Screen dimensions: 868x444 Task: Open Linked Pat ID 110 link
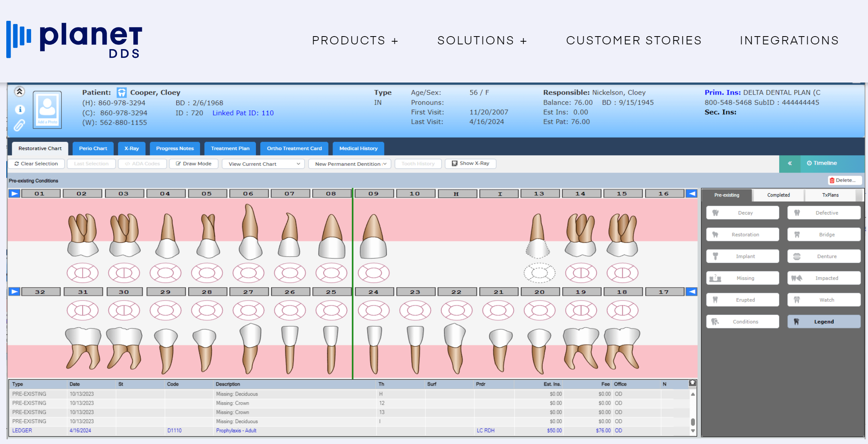tap(243, 113)
